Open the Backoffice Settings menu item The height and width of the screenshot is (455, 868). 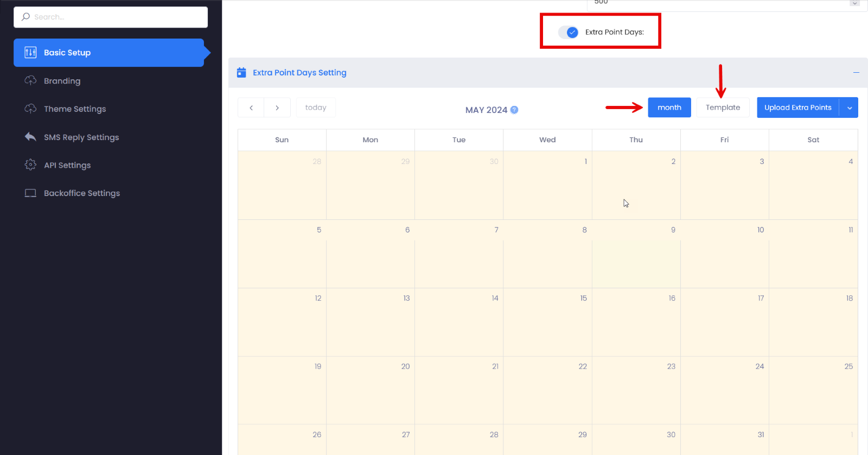pos(108,193)
